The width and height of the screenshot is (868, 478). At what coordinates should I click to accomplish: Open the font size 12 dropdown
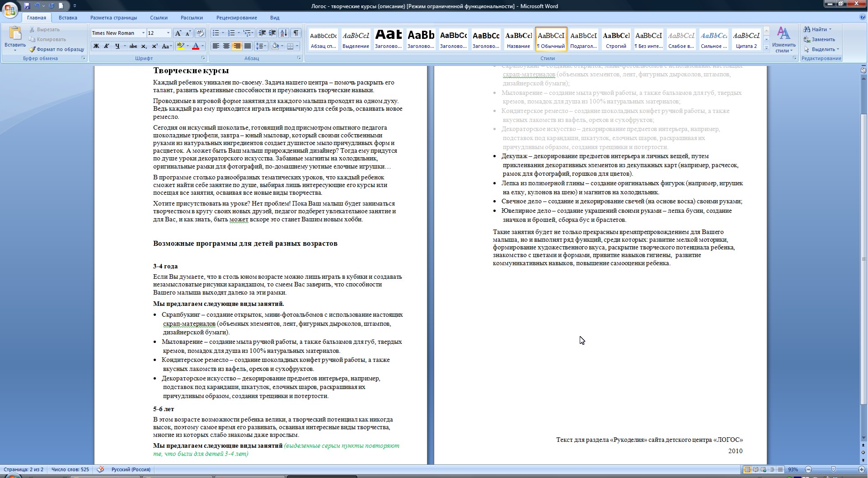[168, 33]
